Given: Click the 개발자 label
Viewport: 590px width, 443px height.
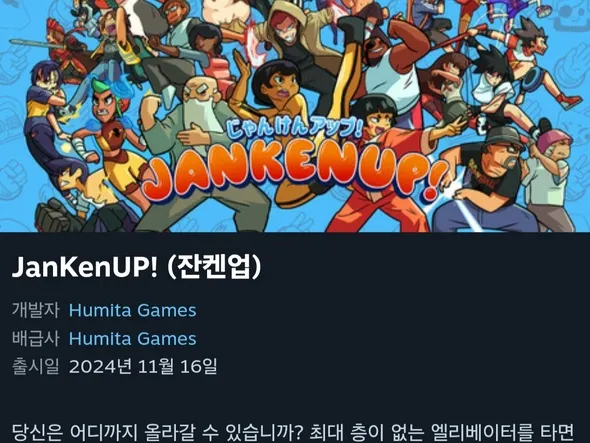Looking at the screenshot, I should [x=36, y=311].
